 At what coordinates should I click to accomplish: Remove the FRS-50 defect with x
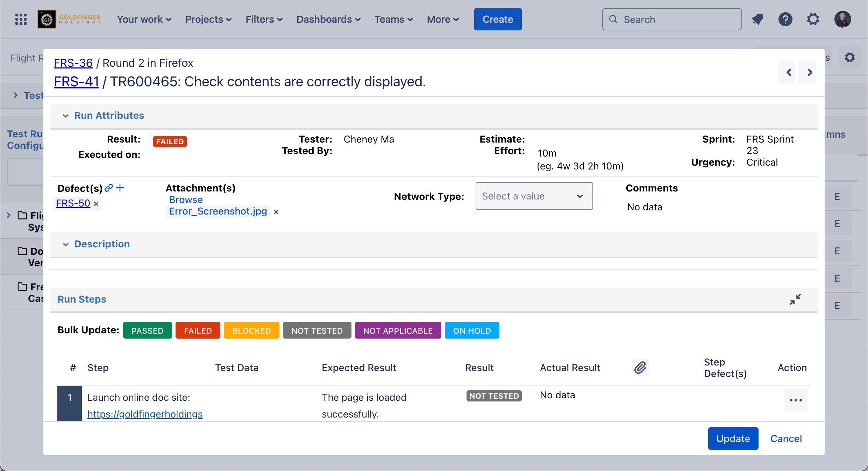tap(96, 203)
